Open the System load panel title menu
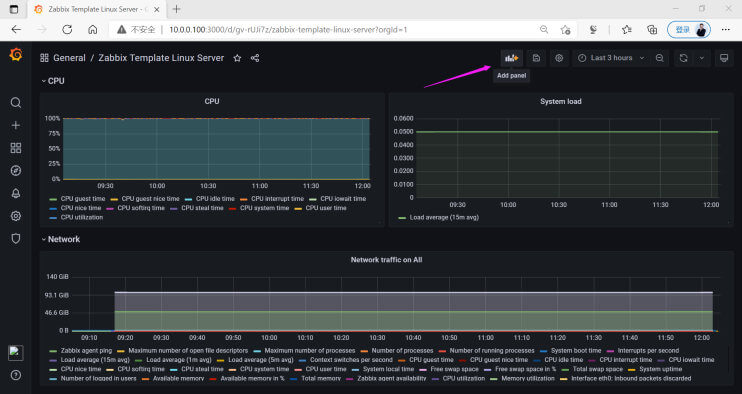Screen dimensions: 742x394 [561, 101]
